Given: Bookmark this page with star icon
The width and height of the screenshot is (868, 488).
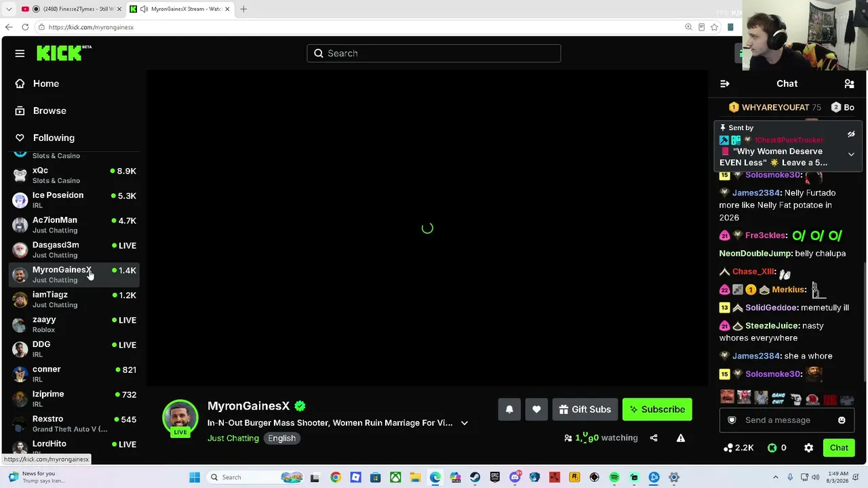Looking at the screenshot, I should (x=714, y=27).
